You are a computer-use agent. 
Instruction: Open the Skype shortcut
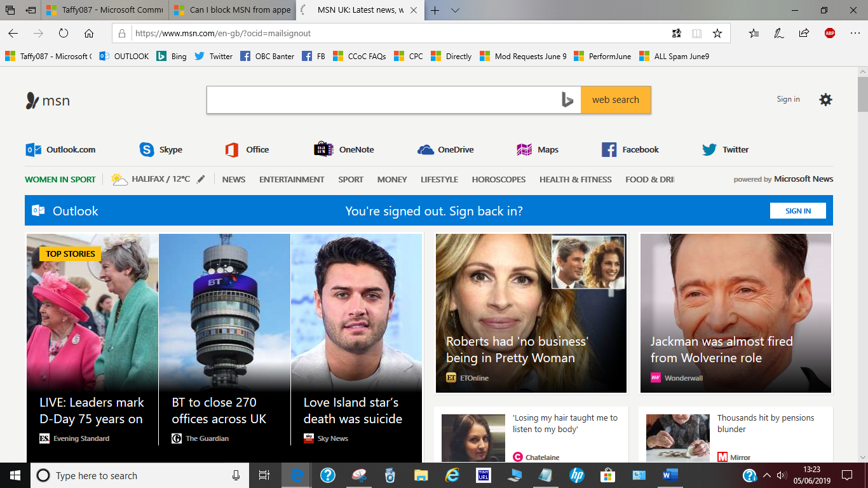(161, 149)
